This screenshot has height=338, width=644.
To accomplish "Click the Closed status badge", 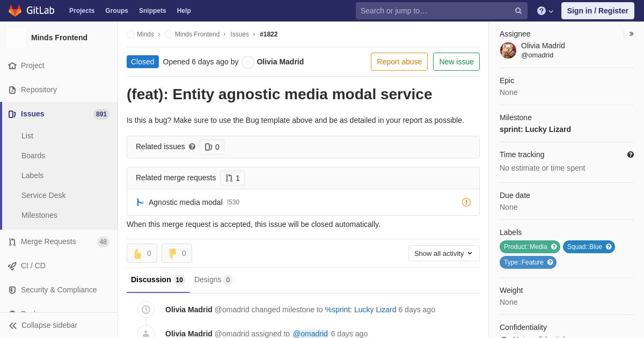I will click(143, 62).
